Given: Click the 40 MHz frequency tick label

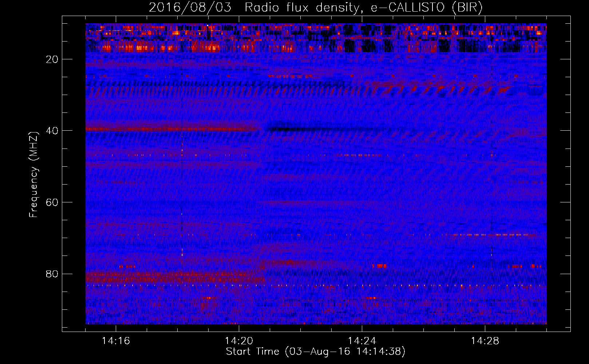Looking at the screenshot, I should [52, 131].
